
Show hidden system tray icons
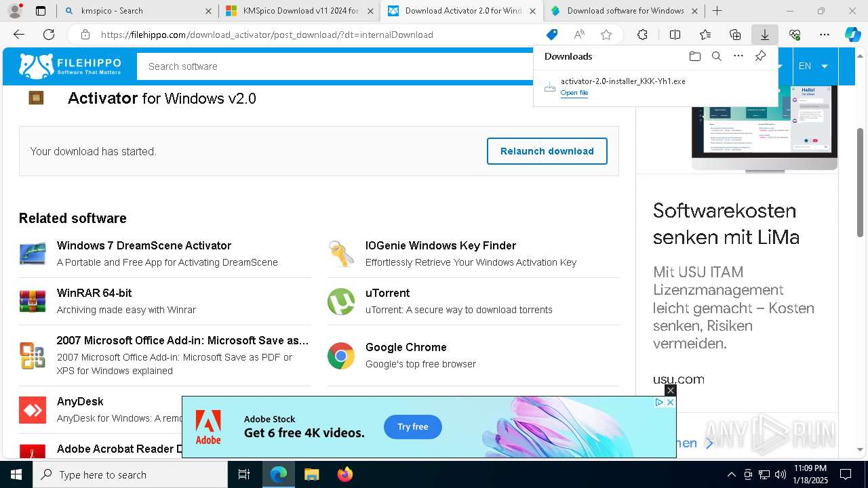point(731,474)
